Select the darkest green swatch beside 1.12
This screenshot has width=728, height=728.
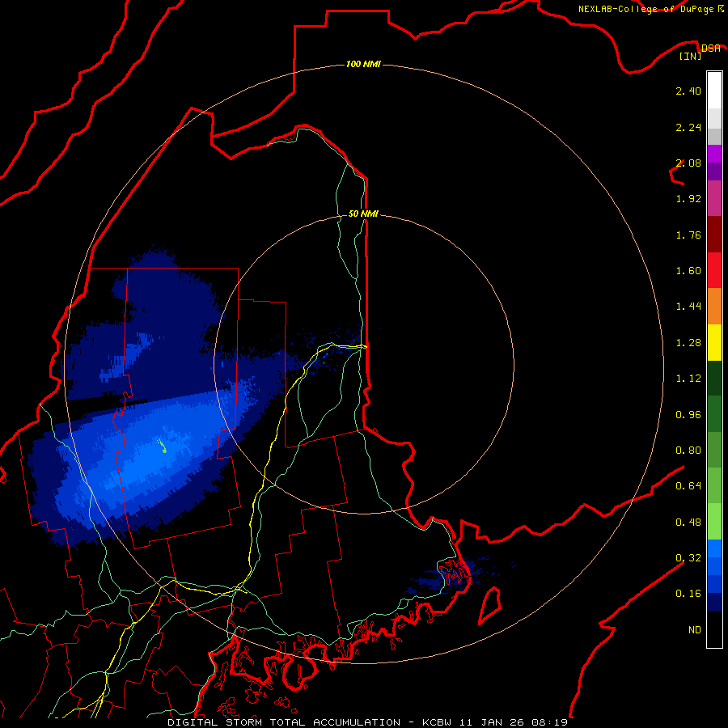[x=714, y=378]
